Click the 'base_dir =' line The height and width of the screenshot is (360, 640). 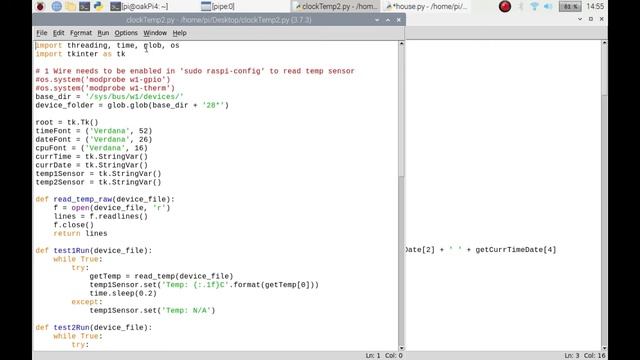coord(109,97)
